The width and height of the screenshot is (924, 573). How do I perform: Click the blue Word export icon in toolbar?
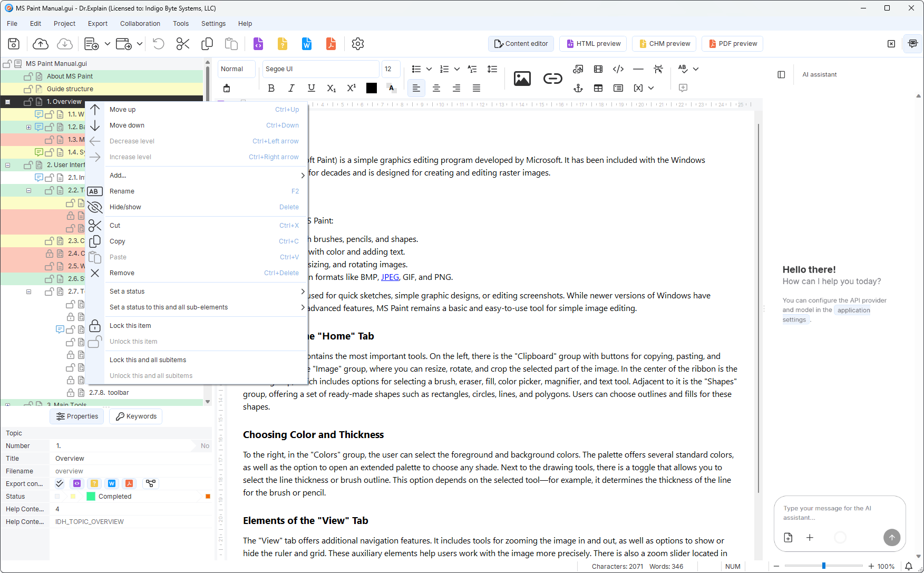(x=307, y=44)
